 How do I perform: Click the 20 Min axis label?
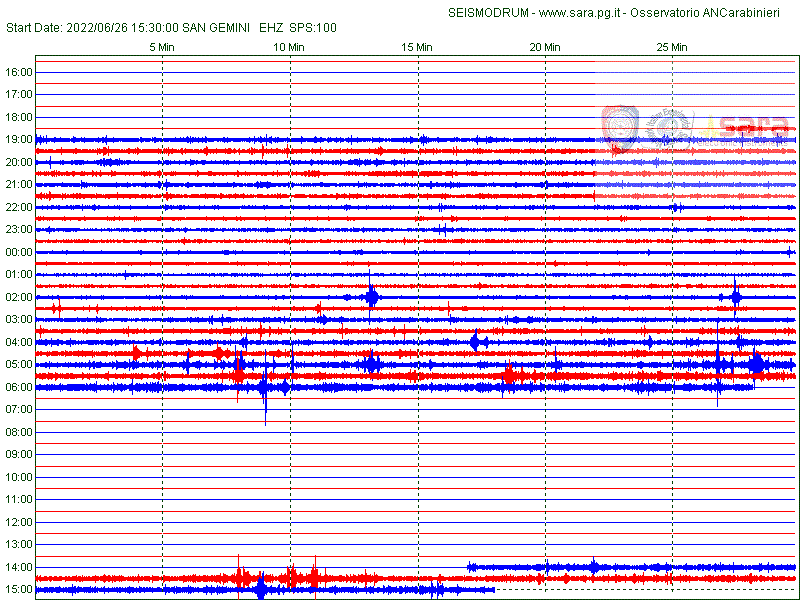(x=545, y=47)
